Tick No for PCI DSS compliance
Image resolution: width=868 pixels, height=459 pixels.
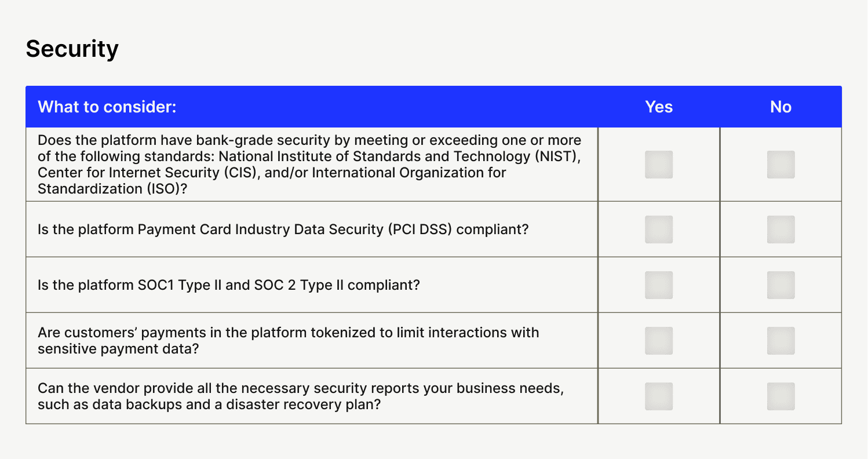point(781,230)
